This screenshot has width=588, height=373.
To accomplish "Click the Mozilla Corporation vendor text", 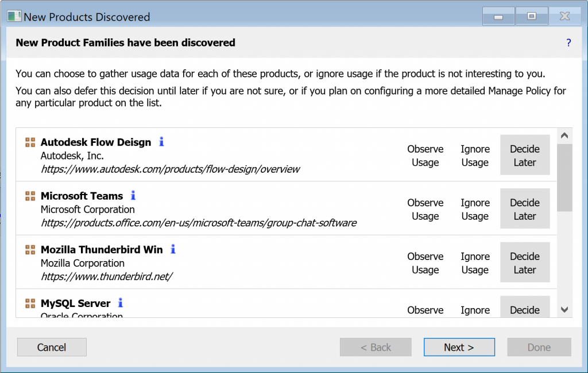I will 83,263.
